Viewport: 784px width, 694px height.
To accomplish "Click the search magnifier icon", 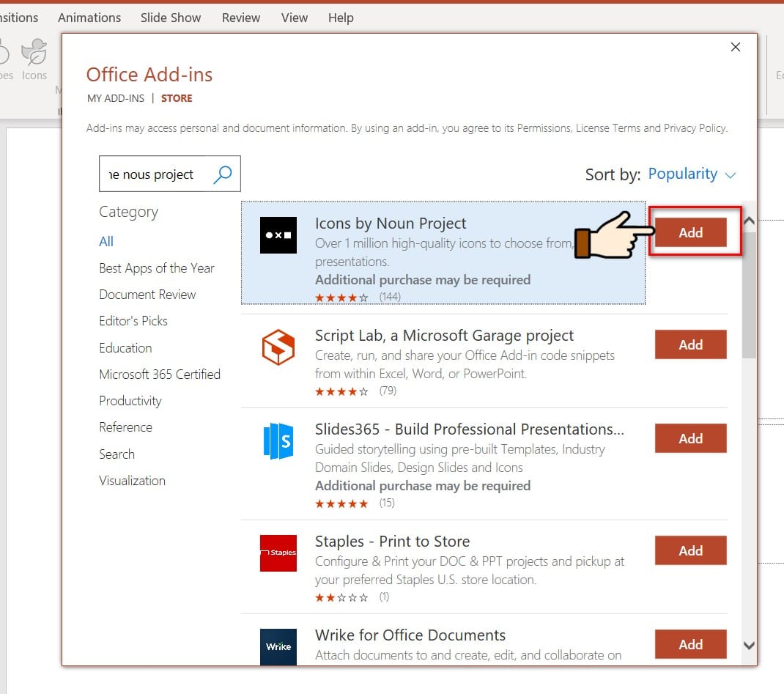I will click(x=223, y=174).
